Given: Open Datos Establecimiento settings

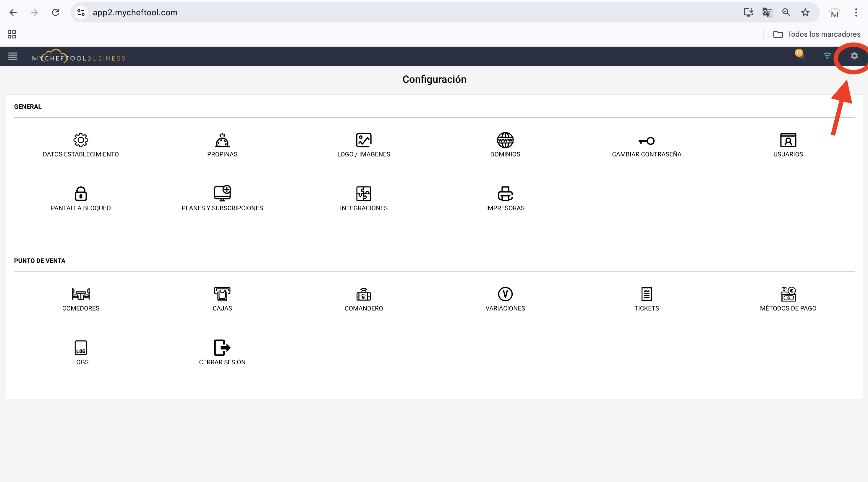Looking at the screenshot, I should click(x=80, y=145).
